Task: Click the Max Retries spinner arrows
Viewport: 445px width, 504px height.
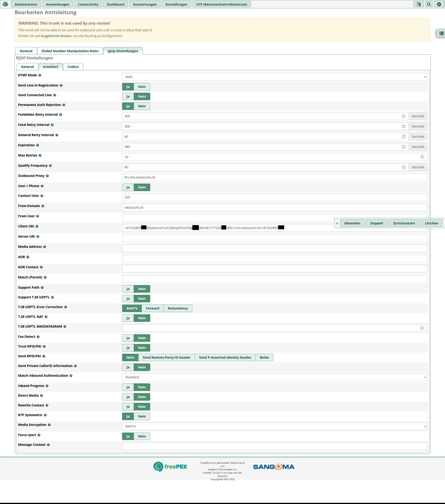Action: click(422, 157)
